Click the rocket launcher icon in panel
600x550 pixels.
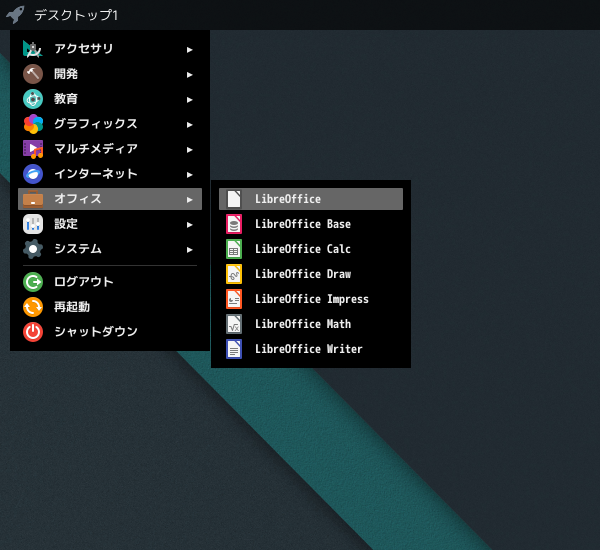pos(15,15)
